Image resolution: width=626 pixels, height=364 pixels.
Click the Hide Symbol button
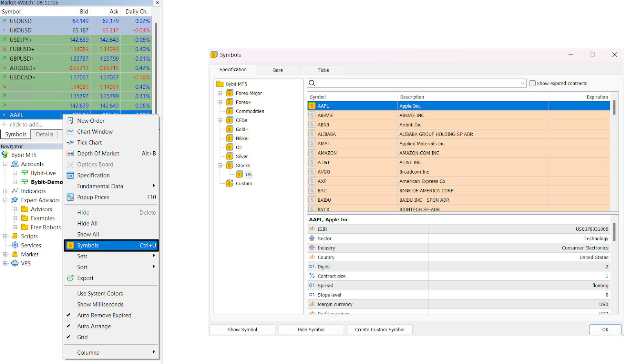click(x=311, y=330)
